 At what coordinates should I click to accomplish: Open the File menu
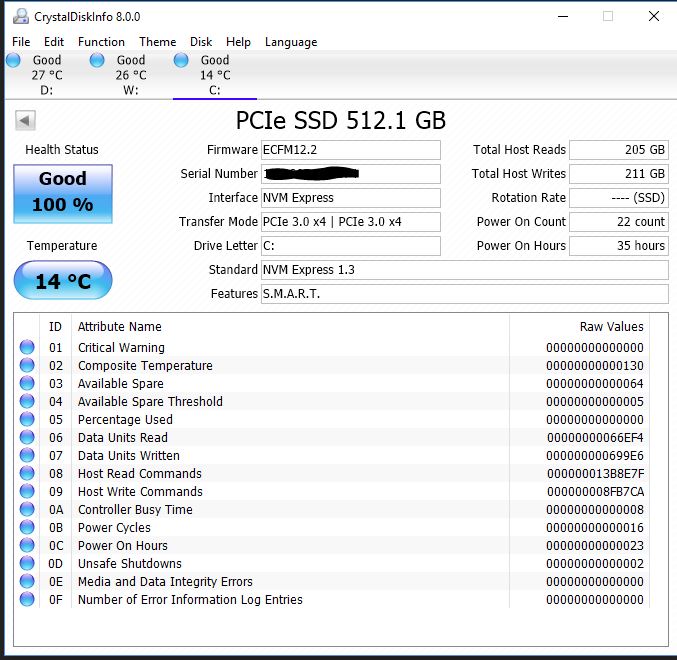[x=21, y=42]
